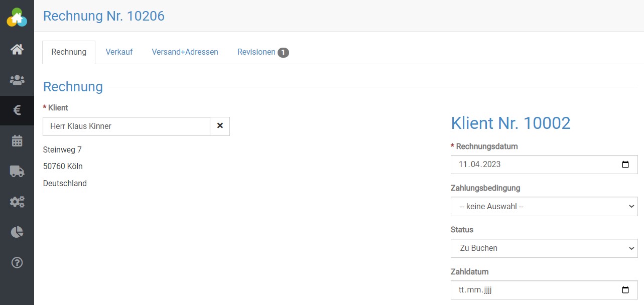Screen dimensions: 644x305
Task: Open the calendar icon in the sidebar
Action: click(x=17, y=141)
